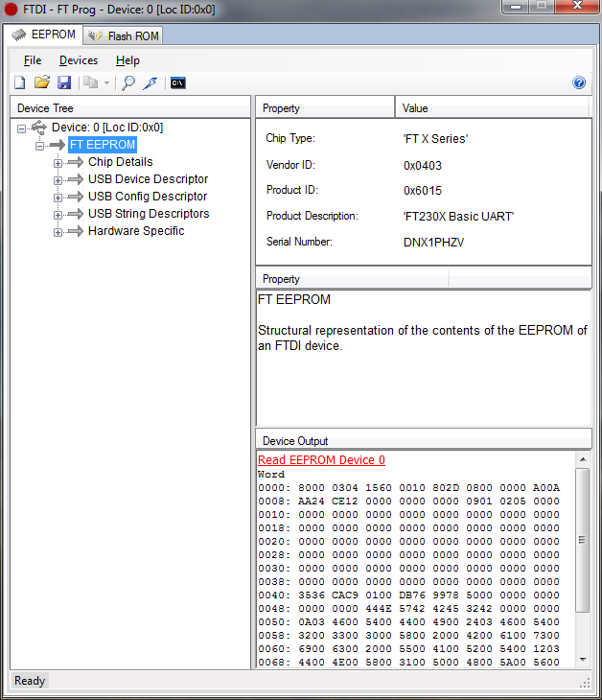This screenshot has width=602, height=700.
Task: Expand the USB String Descriptors node
Action: (58, 215)
